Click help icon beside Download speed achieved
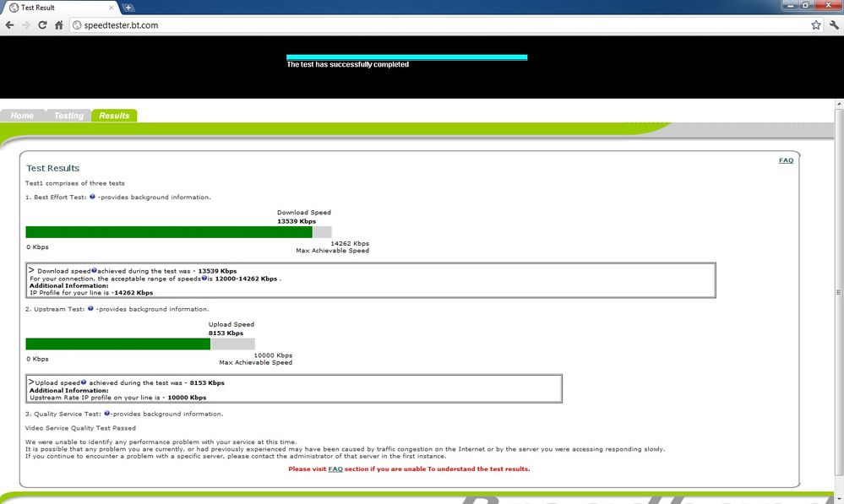844x504 pixels. click(x=94, y=270)
